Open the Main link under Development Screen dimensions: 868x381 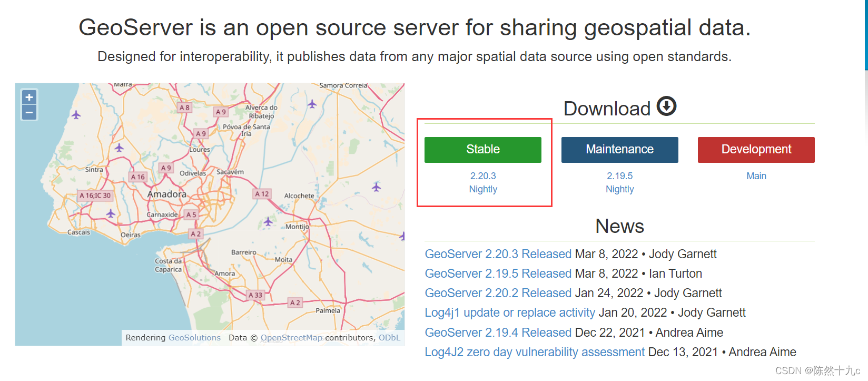(x=756, y=176)
